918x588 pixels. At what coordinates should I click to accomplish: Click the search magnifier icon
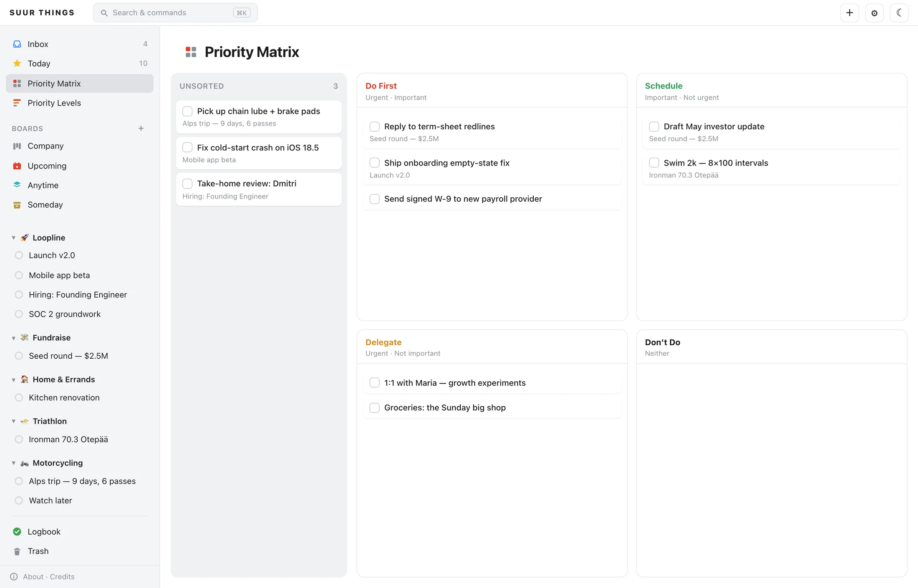(104, 13)
